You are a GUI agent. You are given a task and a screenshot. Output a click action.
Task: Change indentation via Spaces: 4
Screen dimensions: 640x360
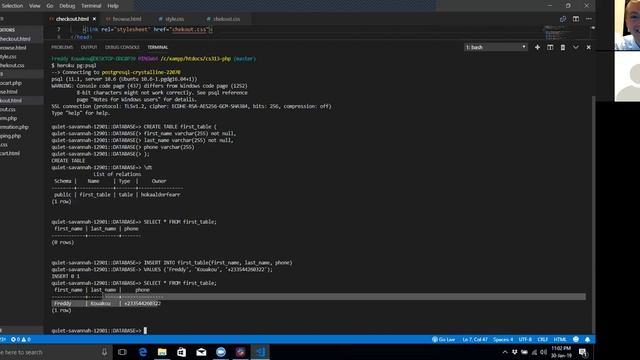(503, 340)
